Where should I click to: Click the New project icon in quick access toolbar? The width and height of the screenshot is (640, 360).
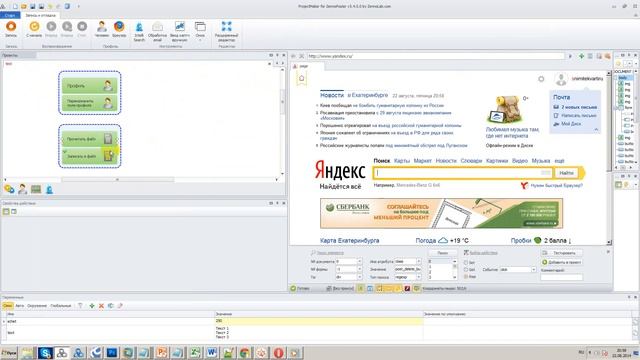[15, 6]
